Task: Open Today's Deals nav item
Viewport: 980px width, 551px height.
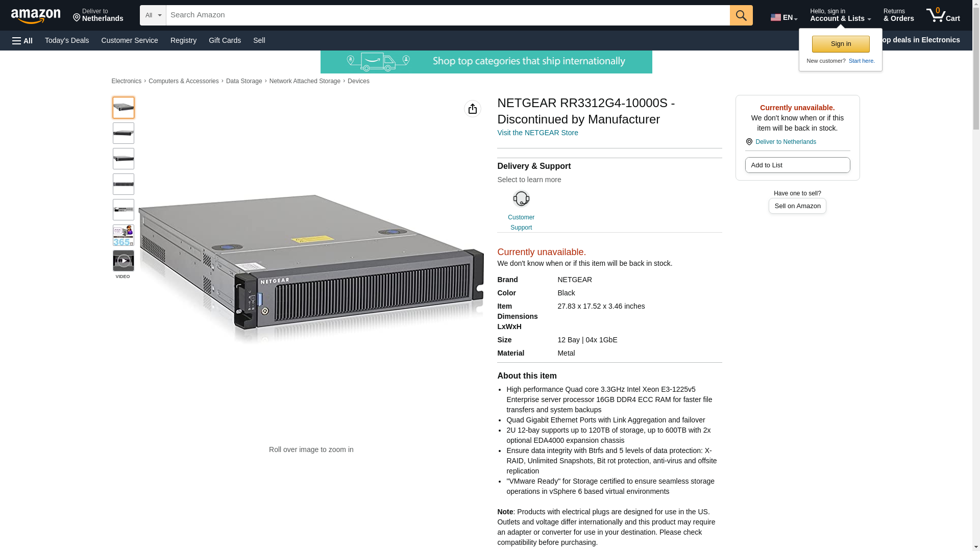Action: point(67,40)
